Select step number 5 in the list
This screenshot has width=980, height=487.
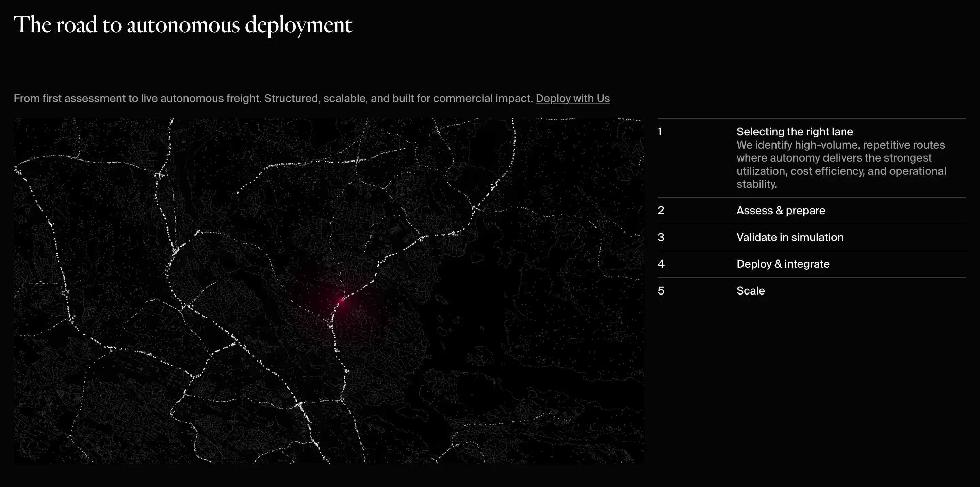pos(661,291)
